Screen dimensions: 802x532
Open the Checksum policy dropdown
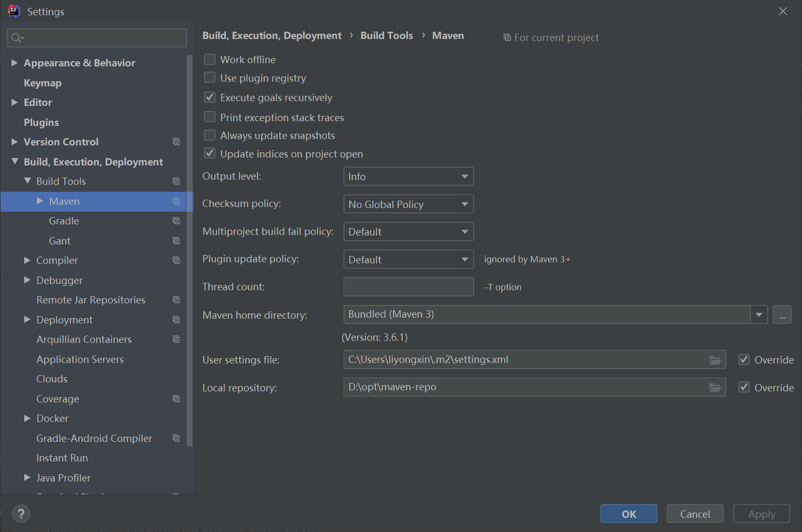click(408, 204)
